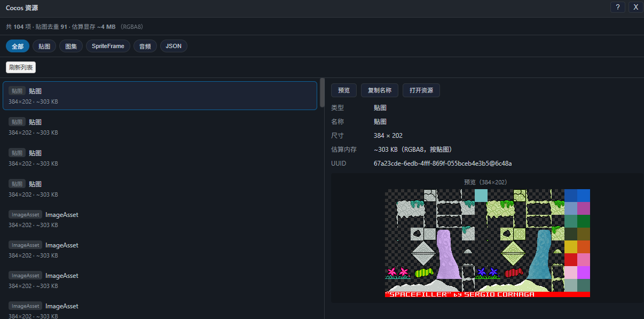Click the 预览 button in the details pane
644x319 pixels.
tap(344, 90)
